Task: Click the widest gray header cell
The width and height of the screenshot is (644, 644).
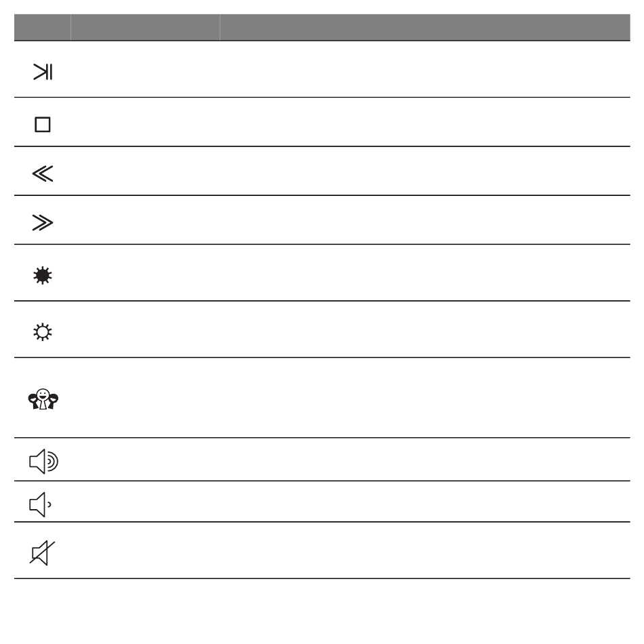Action: (425, 27)
